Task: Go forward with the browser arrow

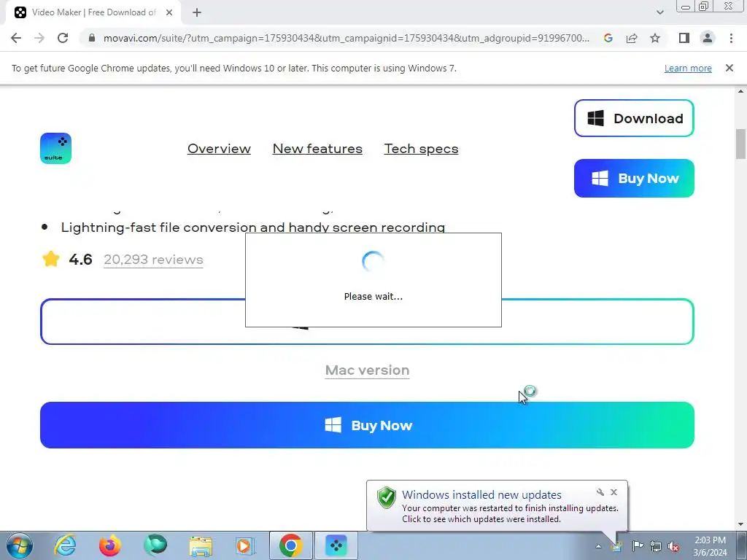Action: [x=39, y=38]
